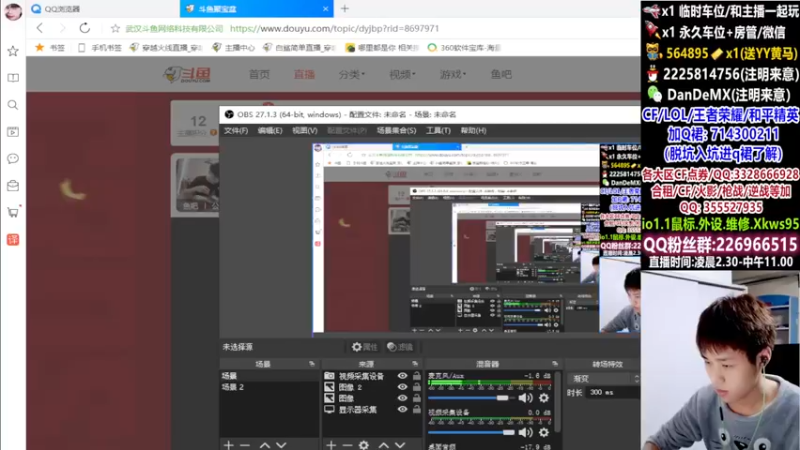Hide the 显示器采集 source with its eye

403,410
